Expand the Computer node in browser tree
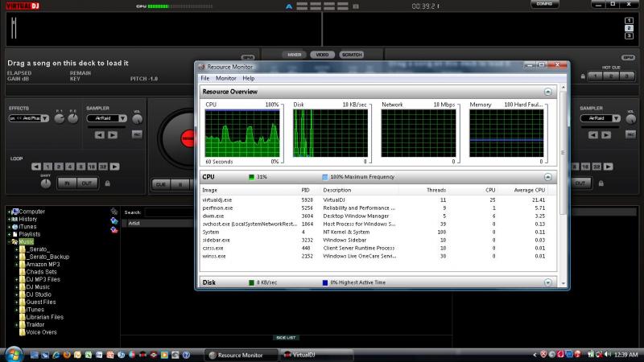 [9, 212]
